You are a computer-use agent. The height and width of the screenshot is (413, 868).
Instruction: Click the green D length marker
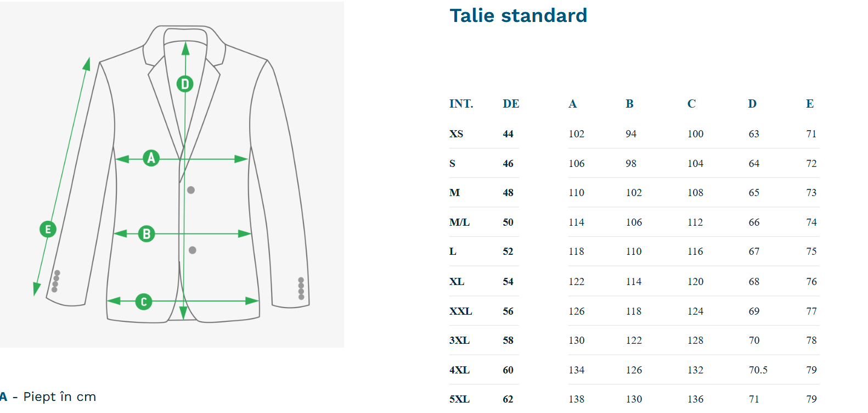click(185, 83)
